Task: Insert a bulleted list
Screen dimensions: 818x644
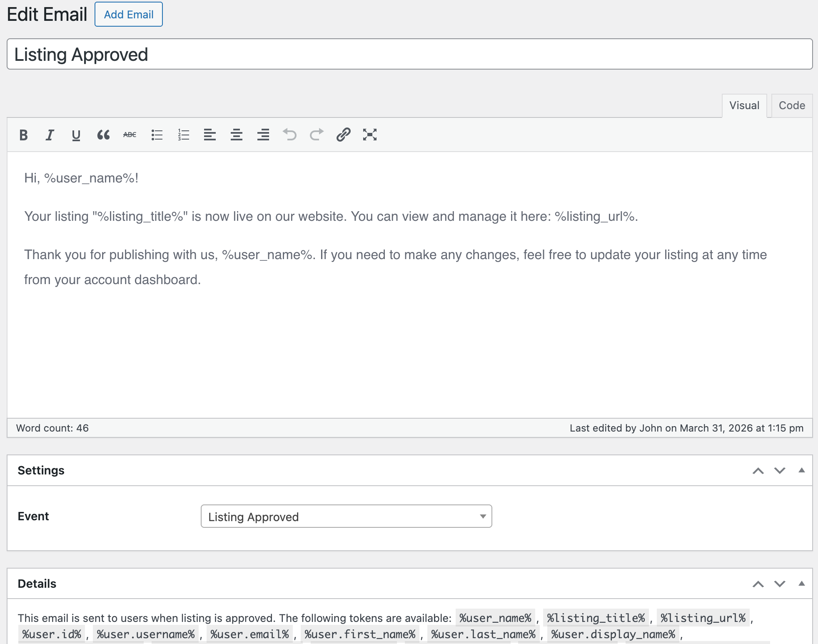Action: 157,135
